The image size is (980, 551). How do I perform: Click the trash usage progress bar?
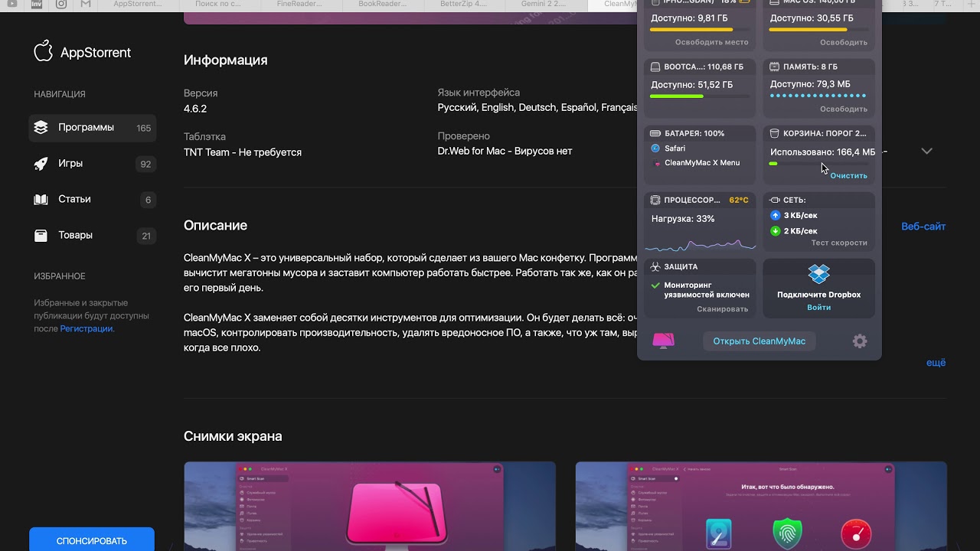[818, 164]
